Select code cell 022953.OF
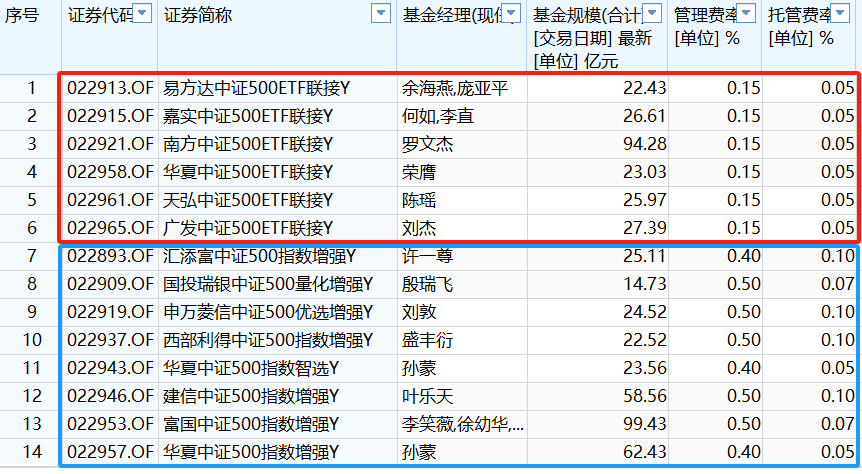Image resolution: width=862 pixels, height=474 pixels. (x=110, y=425)
